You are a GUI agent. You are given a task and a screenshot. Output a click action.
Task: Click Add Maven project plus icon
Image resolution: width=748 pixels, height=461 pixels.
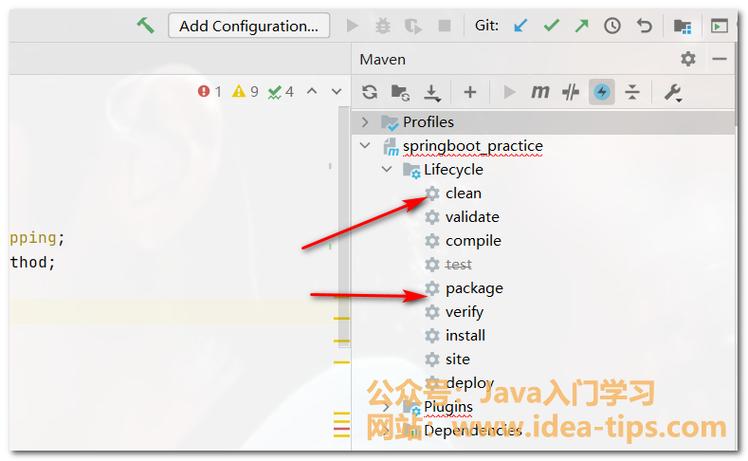470,92
